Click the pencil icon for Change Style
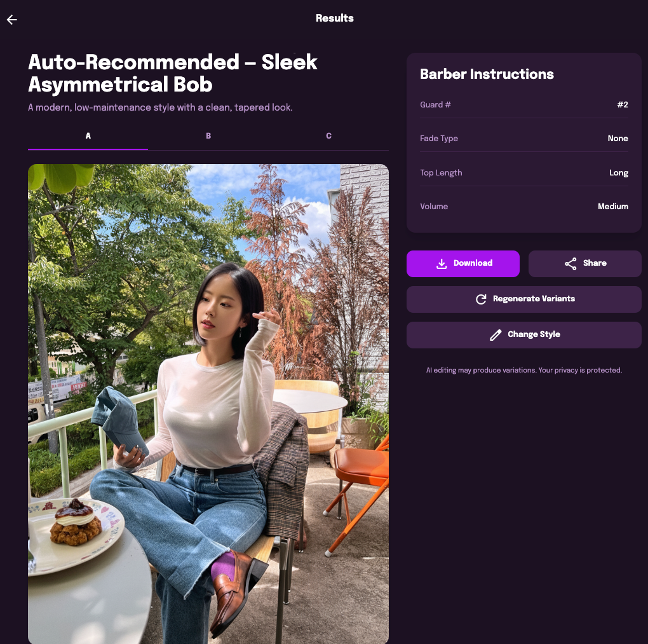Viewport: 648px width, 644px height. click(496, 334)
